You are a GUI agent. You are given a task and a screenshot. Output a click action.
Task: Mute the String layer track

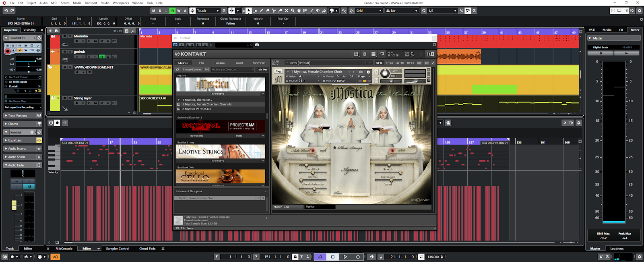tap(64, 98)
